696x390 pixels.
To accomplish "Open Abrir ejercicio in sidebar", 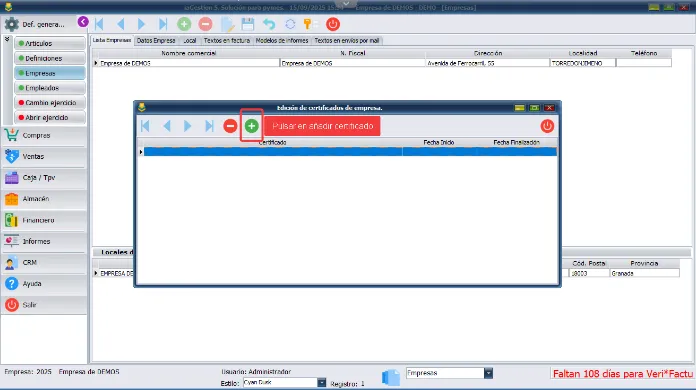I will pos(50,118).
